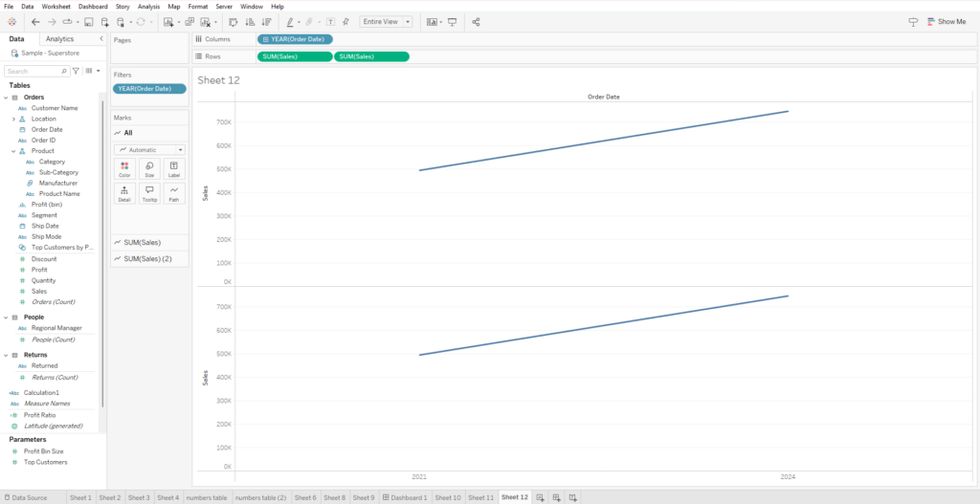Click the Sort Ascending icon
Screen dimensions: 980x504
tap(250, 22)
